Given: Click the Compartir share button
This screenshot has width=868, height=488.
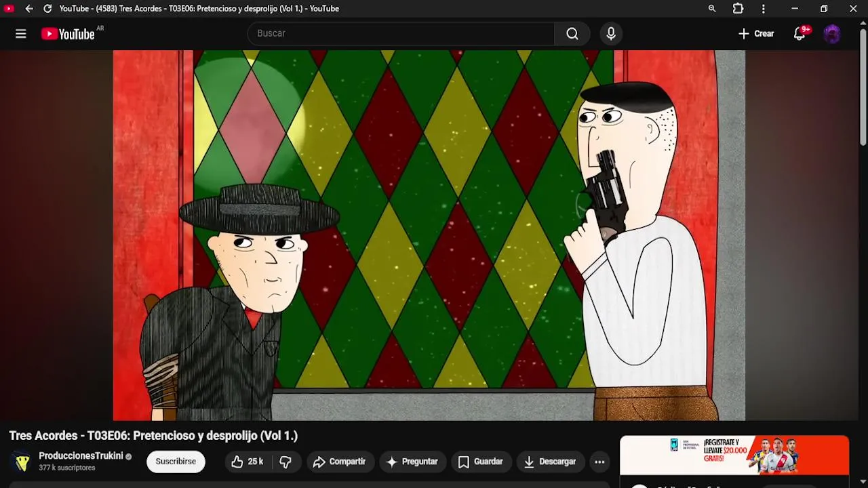Looking at the screenshot, I should 339,462.
